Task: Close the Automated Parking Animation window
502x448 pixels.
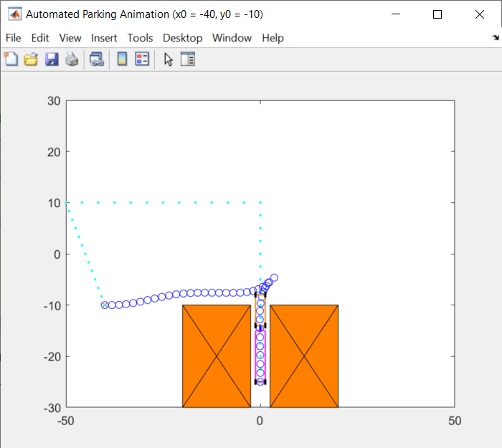Action: pyautogui.click(x=480, y=14)
